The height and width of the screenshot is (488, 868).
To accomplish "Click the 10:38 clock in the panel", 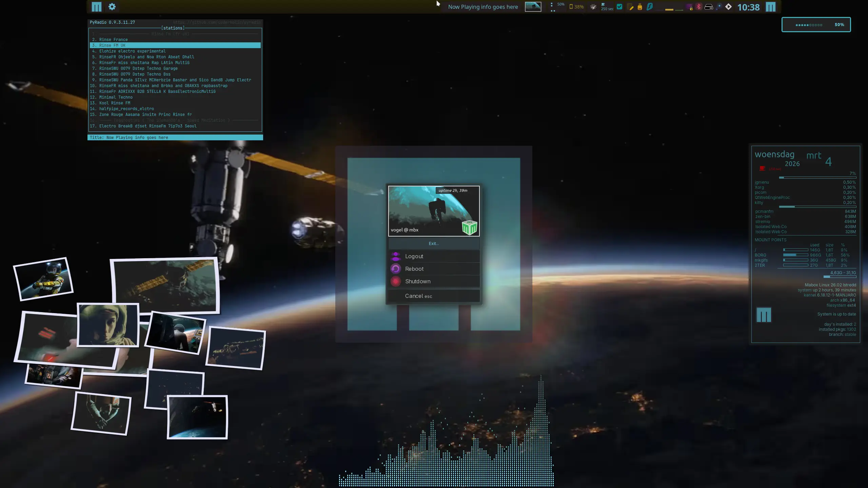I will pyautogui.click(x=748, y=7).
